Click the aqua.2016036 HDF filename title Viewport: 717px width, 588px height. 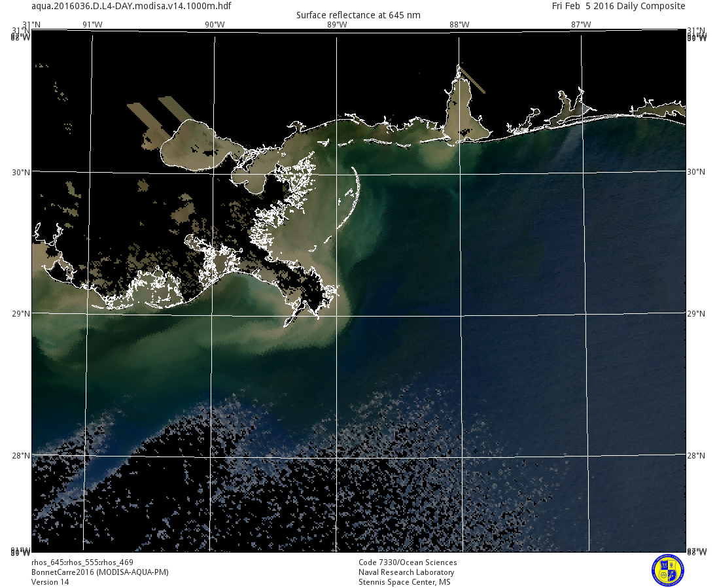(x=131, y=7)
